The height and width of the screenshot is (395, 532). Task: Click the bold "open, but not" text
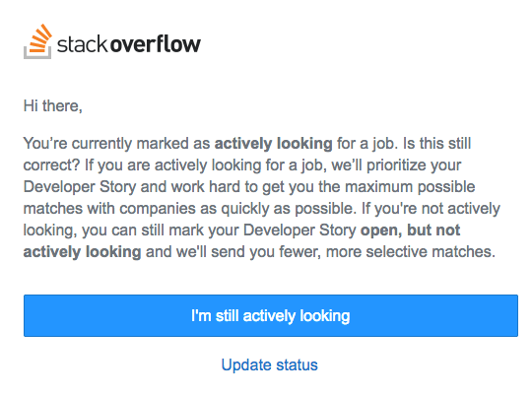(410, 230)
